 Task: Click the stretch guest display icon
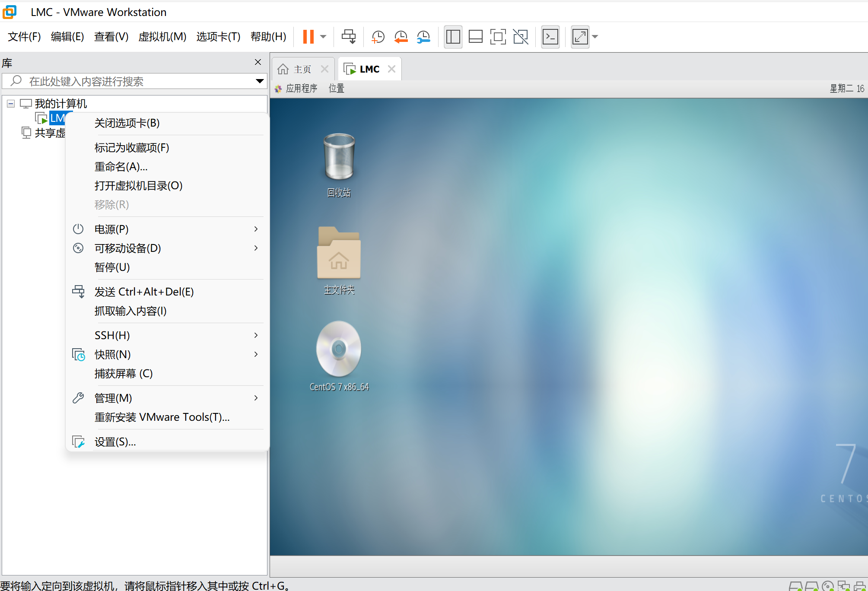point(580,37)
